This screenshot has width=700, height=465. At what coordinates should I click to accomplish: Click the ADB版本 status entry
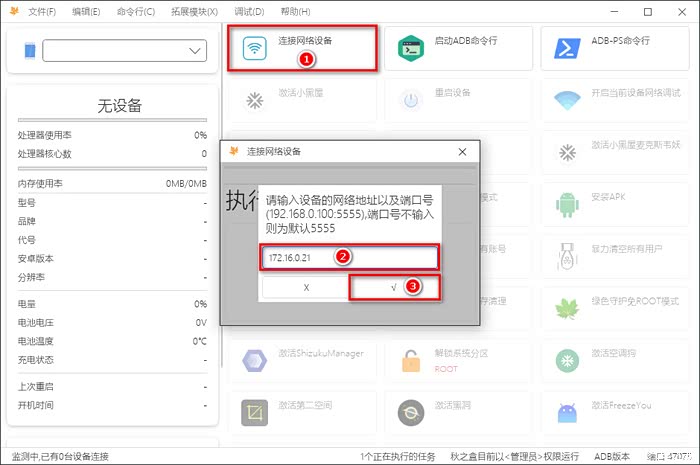(612, 457)
